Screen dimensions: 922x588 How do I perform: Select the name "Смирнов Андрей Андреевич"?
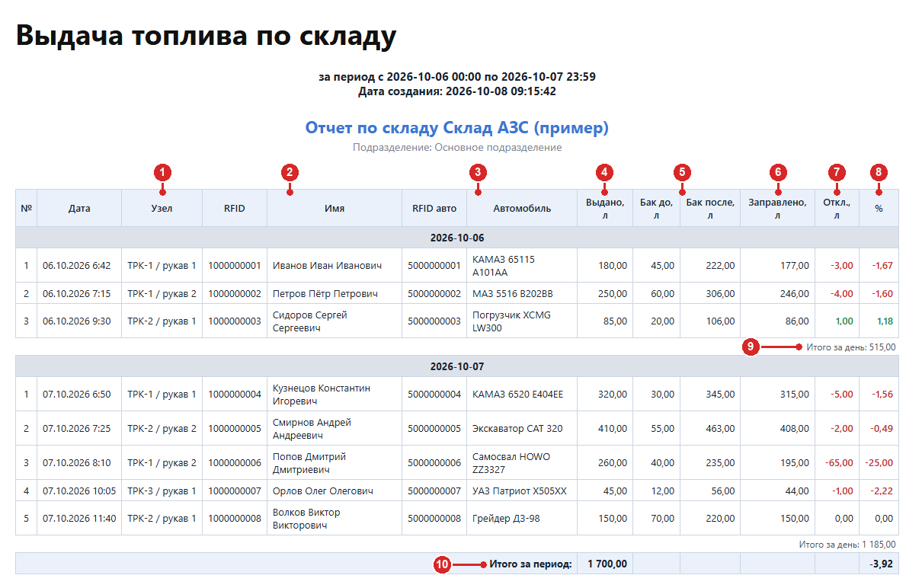click(x=312, y=429)
